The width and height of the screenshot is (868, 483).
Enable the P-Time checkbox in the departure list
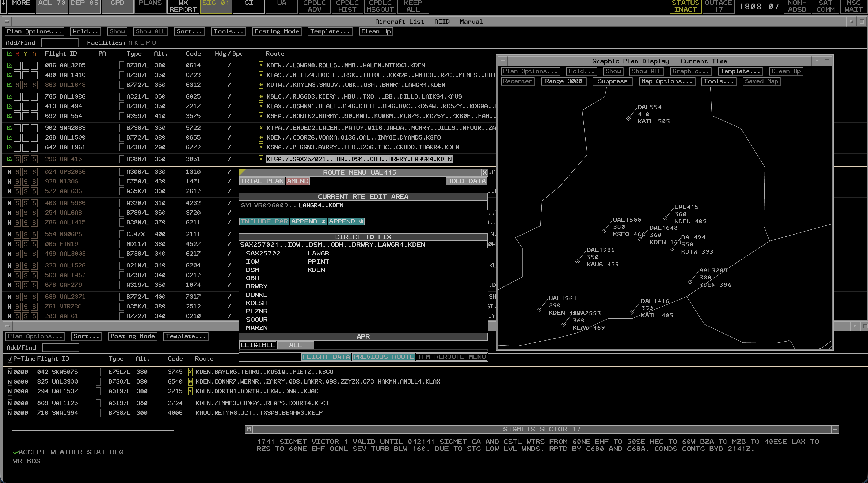pos(10,358)
